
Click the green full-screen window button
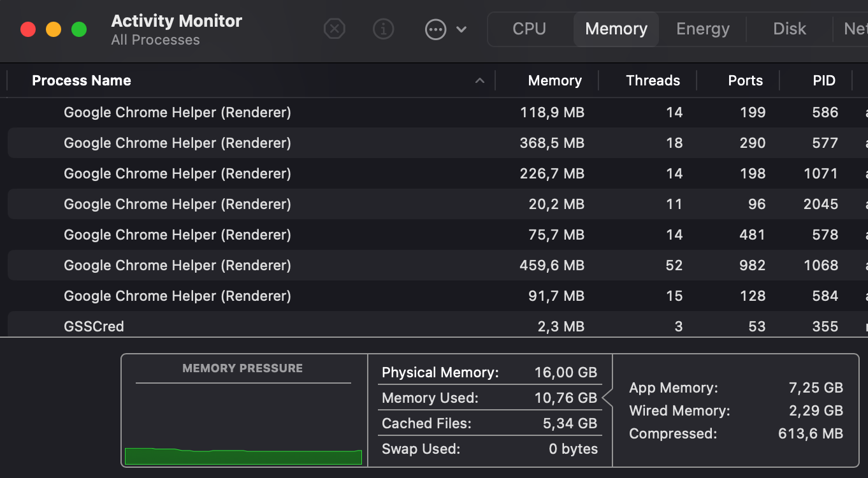(79, 29)
